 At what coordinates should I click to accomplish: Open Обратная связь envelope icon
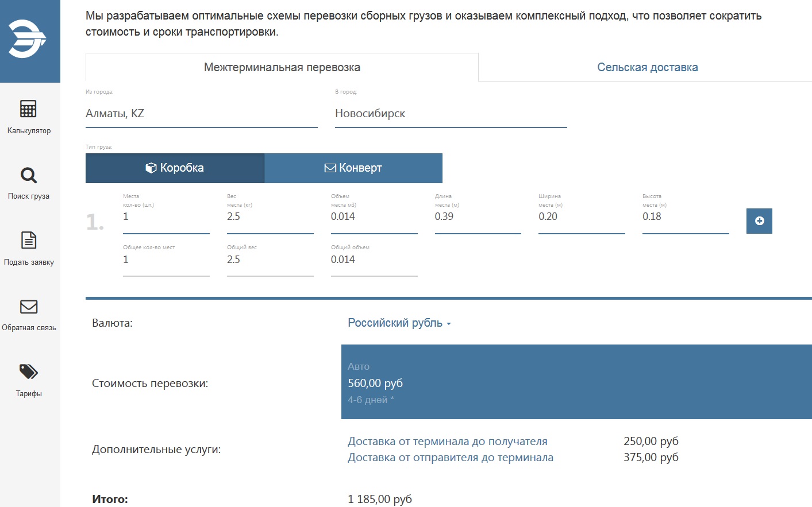click(x=28, y=307)
